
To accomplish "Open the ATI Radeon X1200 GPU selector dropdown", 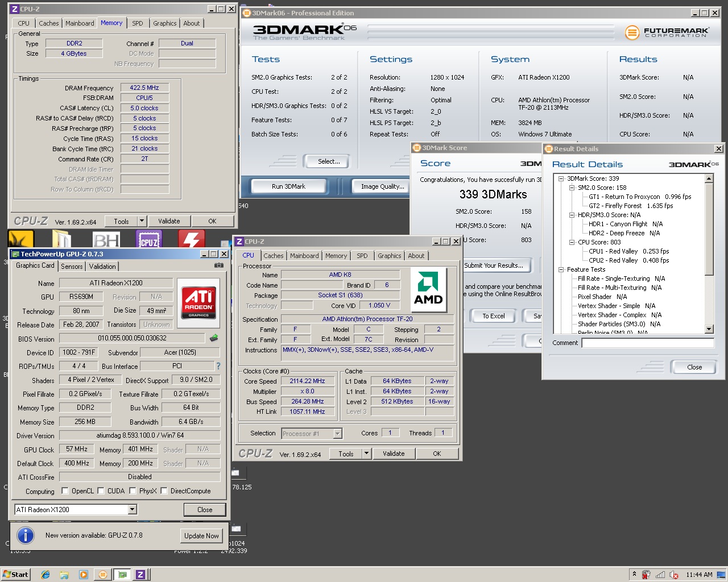I will tap(132, 509).
